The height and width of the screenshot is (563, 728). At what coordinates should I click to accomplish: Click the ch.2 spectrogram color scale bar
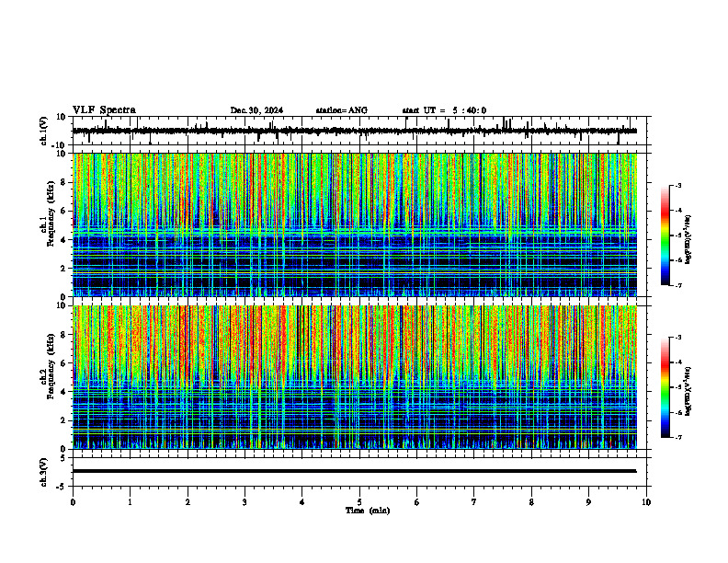click(665, 387)
